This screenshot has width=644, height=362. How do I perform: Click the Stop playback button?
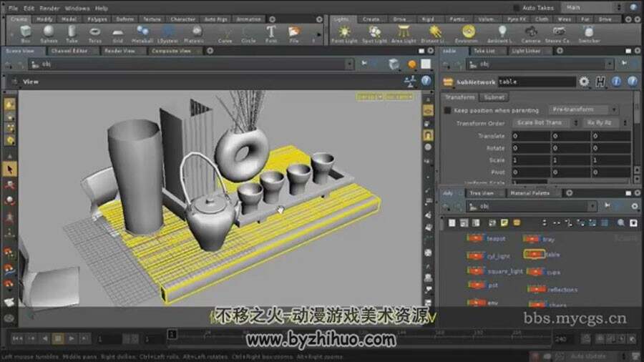(58, 338)
